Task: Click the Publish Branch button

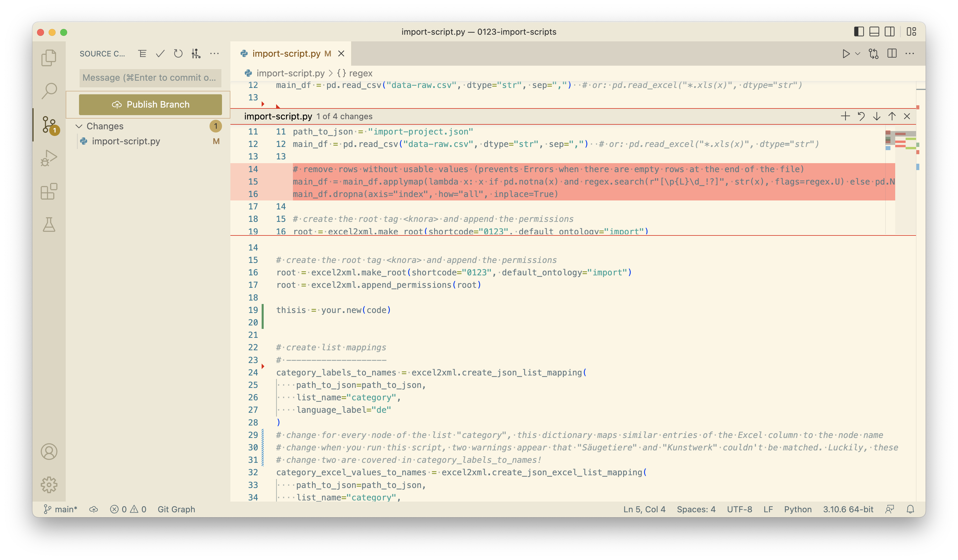Action: [x=150, y=104]
